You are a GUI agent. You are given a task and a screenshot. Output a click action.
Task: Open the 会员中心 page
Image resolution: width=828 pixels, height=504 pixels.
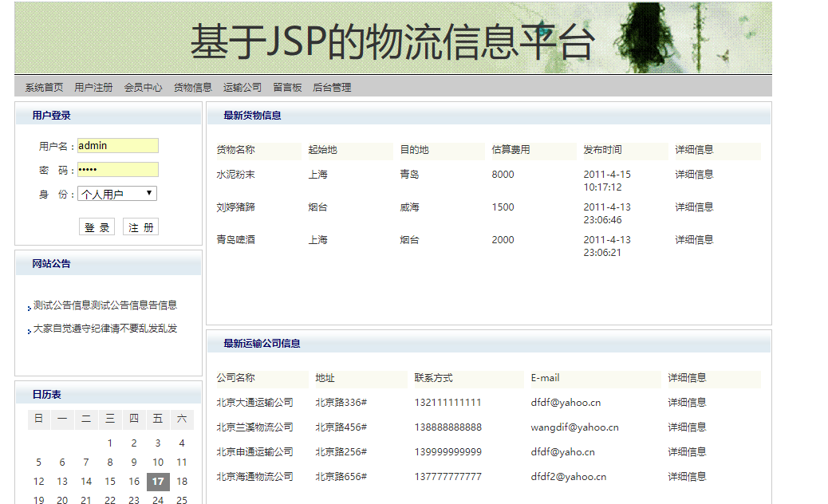143,87
